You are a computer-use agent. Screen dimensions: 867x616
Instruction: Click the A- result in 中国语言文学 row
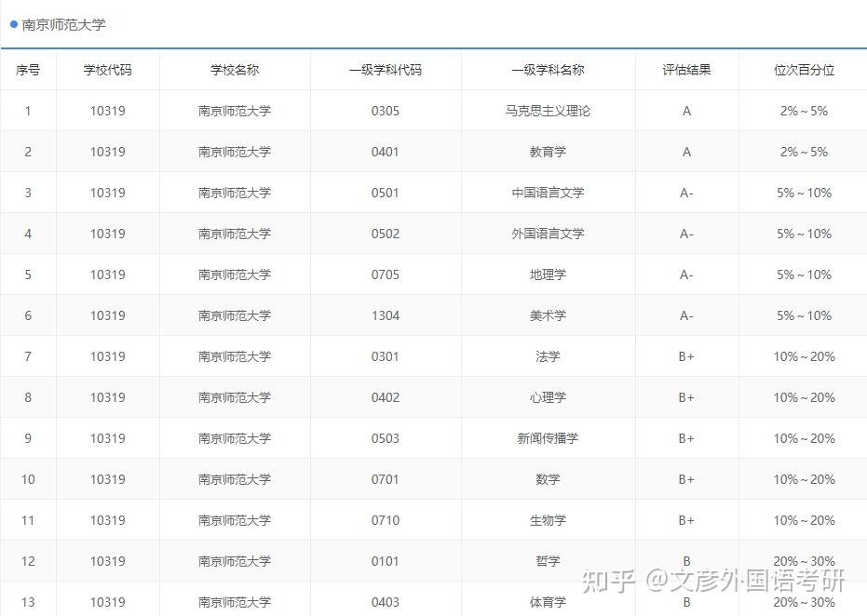click(x=686, y=193)
